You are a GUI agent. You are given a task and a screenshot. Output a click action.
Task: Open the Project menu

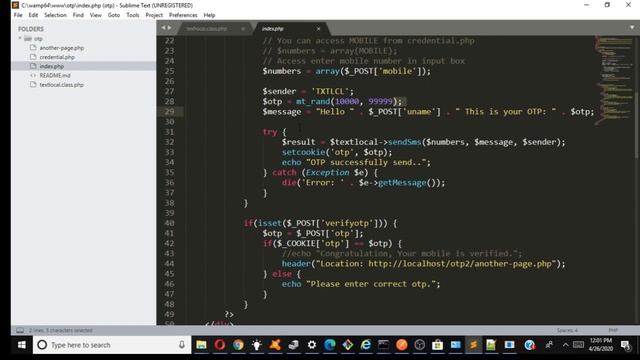coord(154,15)
